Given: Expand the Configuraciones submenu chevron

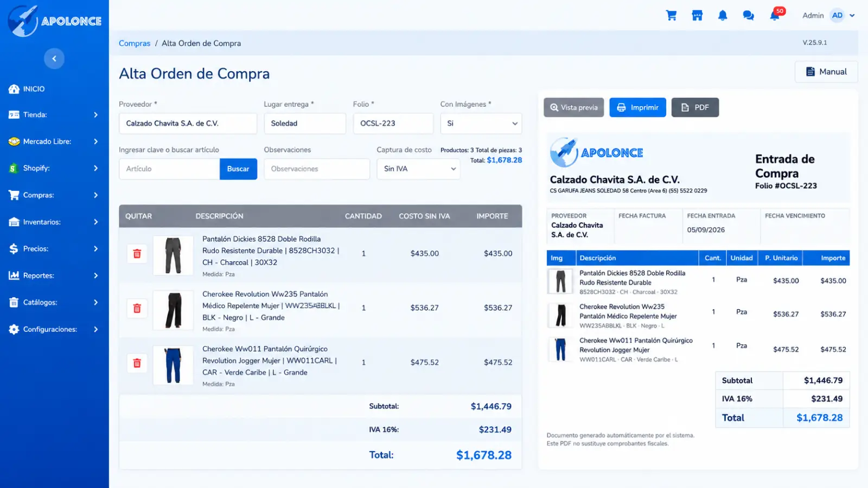Looking at the screenshot, I should pos(95,329).
